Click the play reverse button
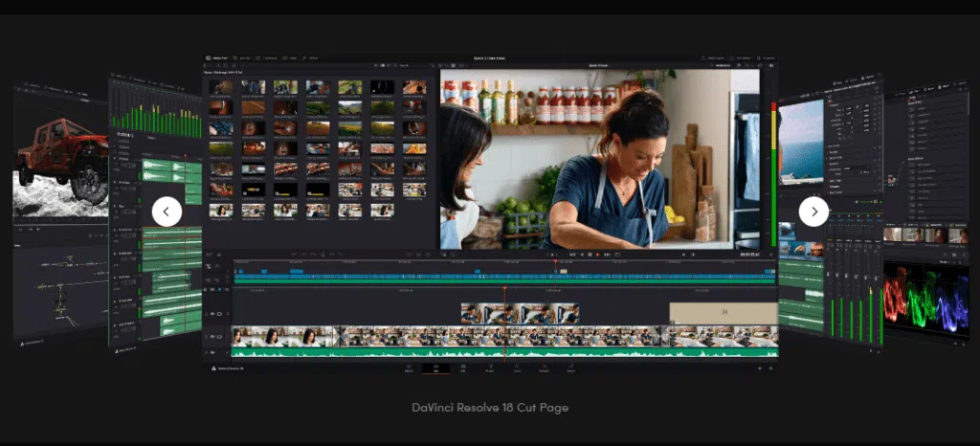Image resolution: width=980 pixels, height=446 pixels. pyautogui.click(x=582, y=255)
